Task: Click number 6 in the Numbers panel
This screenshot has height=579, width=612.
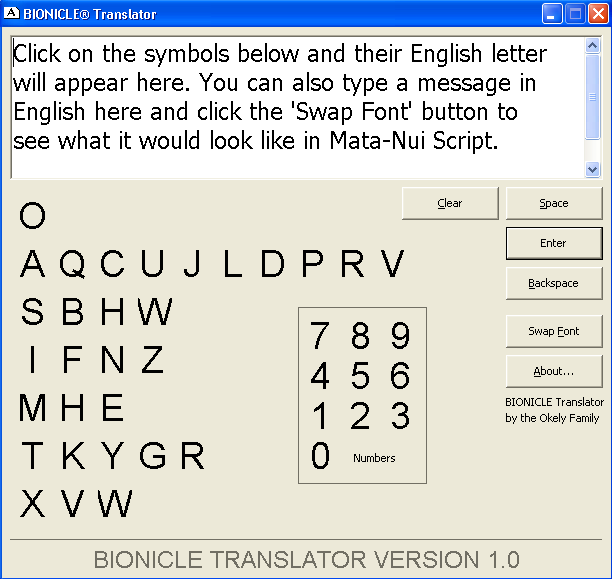Action: (400, 376)
